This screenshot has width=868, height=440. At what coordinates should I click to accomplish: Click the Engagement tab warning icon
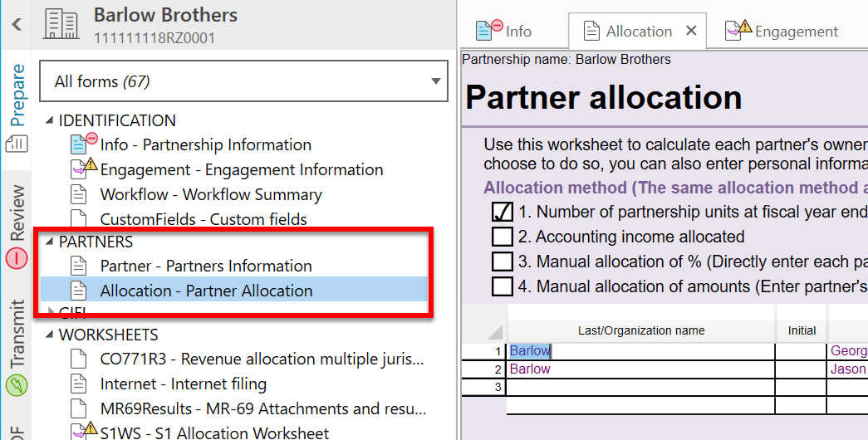coord(738,30)
